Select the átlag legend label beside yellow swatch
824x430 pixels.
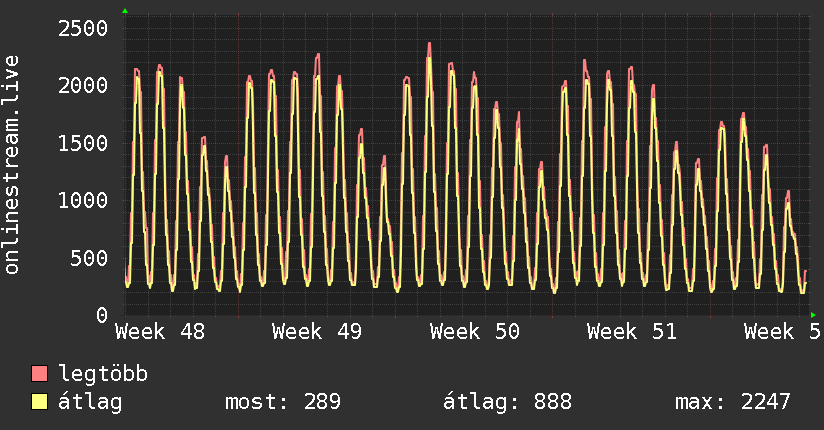point(90,402)
